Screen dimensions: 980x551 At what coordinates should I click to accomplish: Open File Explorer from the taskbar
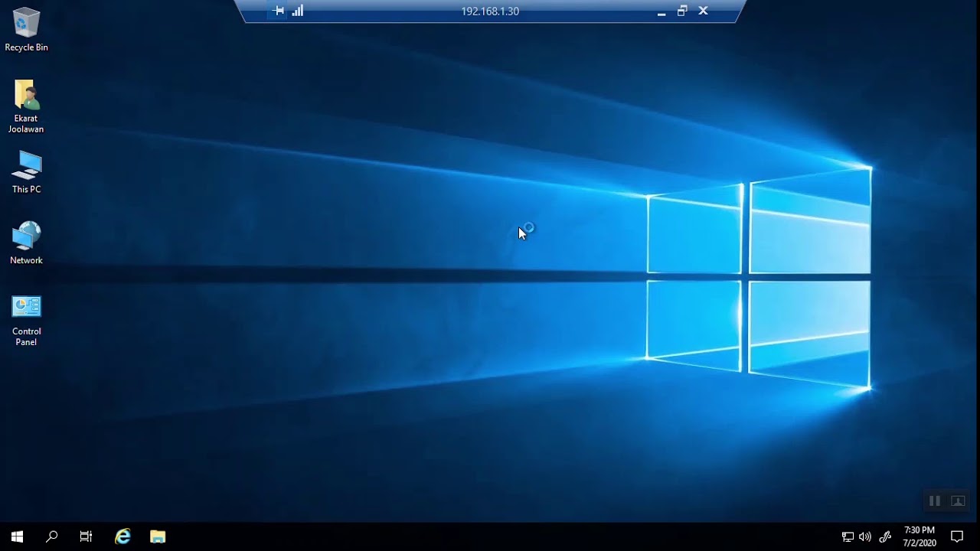(158, 537)
